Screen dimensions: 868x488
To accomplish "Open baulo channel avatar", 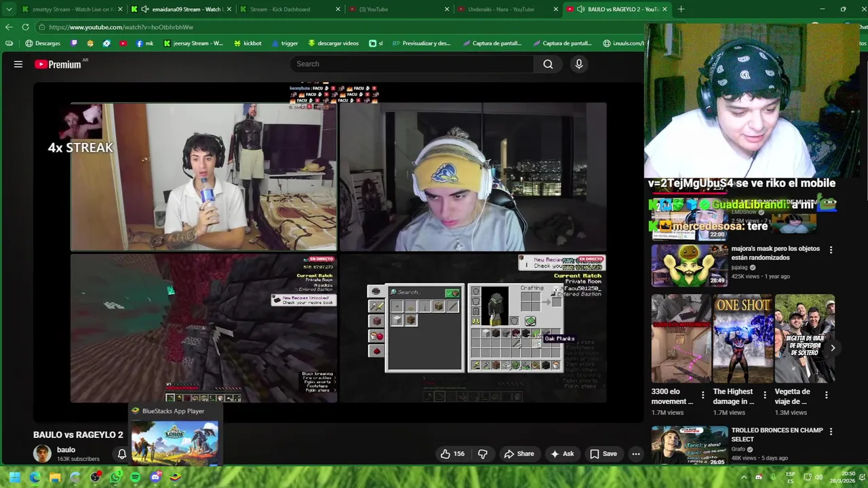I will pyautogui.click(x=42, y=454).
